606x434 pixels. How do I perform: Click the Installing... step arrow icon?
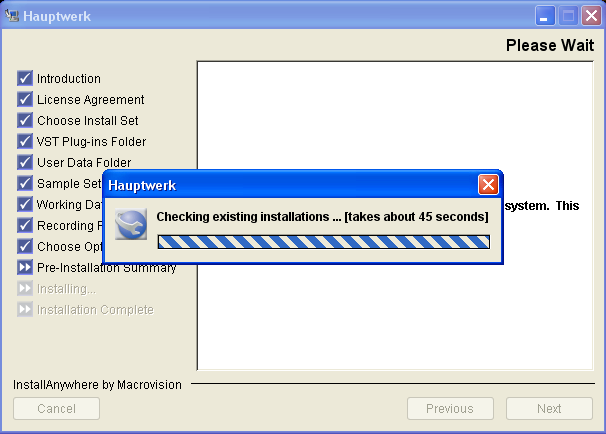click(x=25, y=288)
